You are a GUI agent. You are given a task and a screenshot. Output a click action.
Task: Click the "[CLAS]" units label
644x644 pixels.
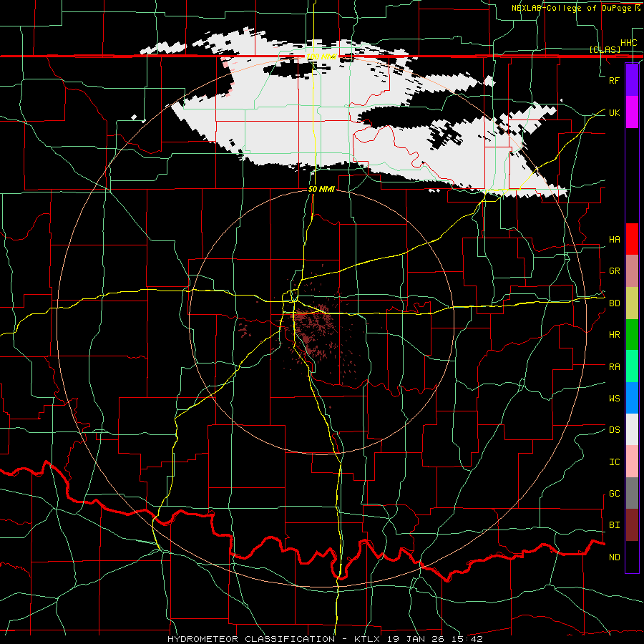click(605, 49)
